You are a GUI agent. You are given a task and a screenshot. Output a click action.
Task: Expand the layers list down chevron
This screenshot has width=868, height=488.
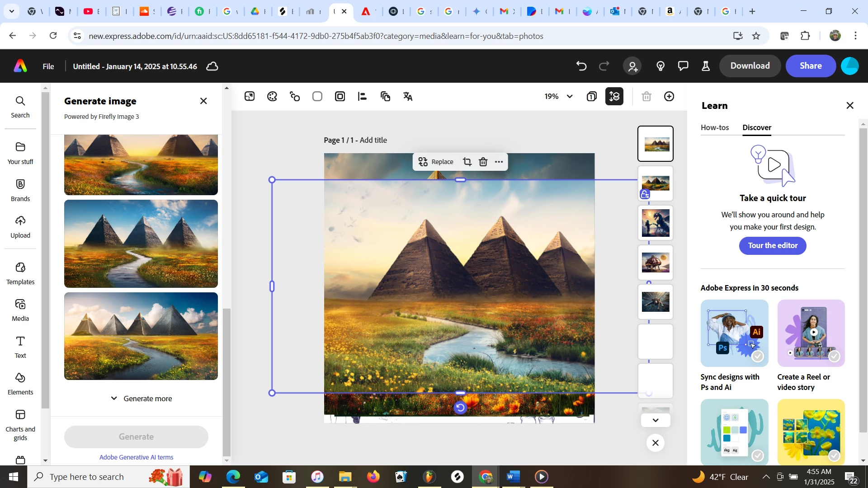coord(655,420)
